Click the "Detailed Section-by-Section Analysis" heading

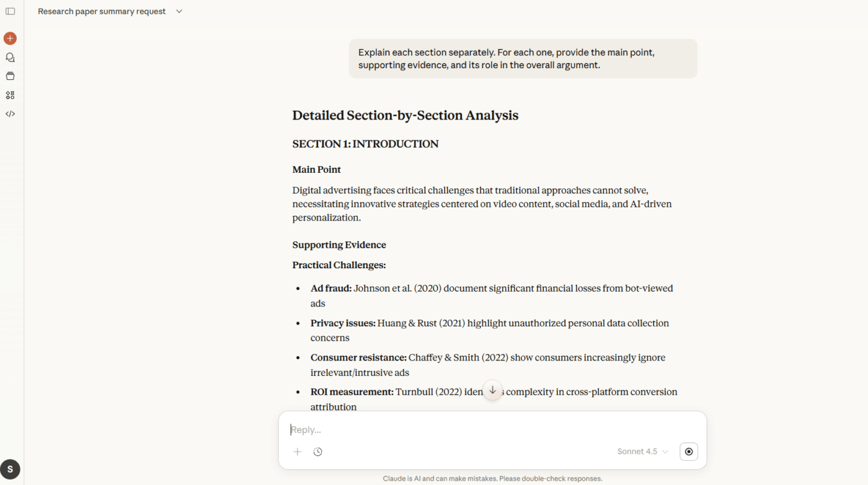(x=405, y=115)
